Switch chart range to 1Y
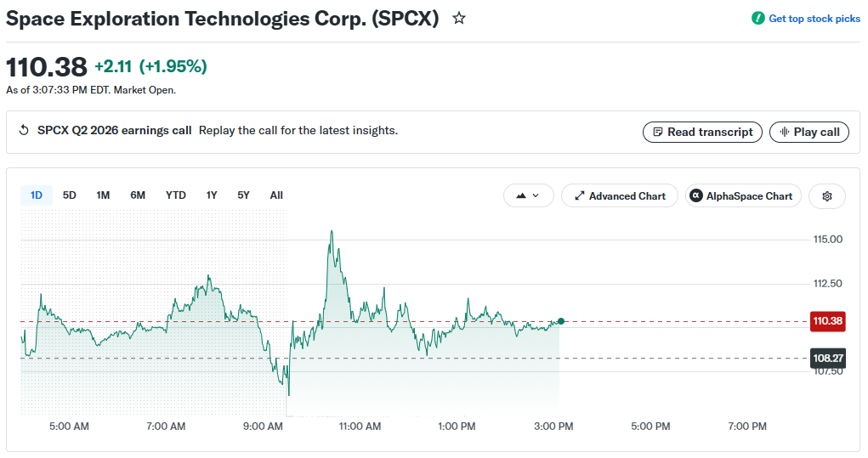 [212, 195]
